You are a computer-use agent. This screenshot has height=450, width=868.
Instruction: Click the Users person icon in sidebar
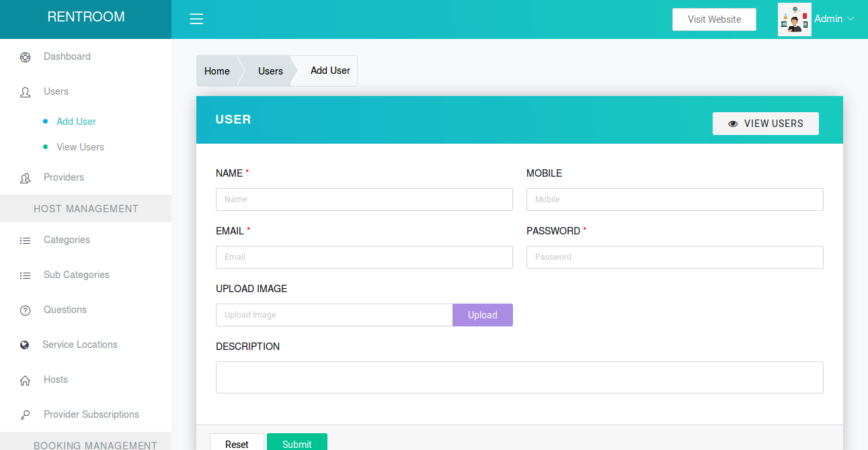point(25,92)
